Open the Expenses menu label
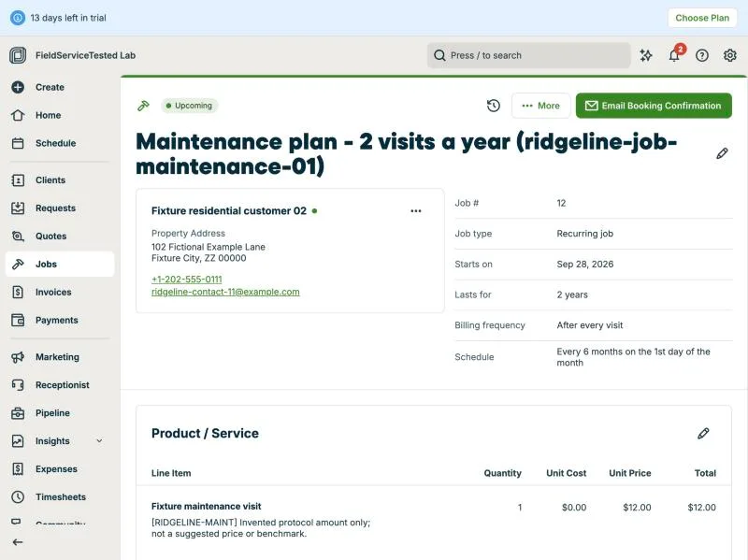748x560 pixels. tap(56, 469)
